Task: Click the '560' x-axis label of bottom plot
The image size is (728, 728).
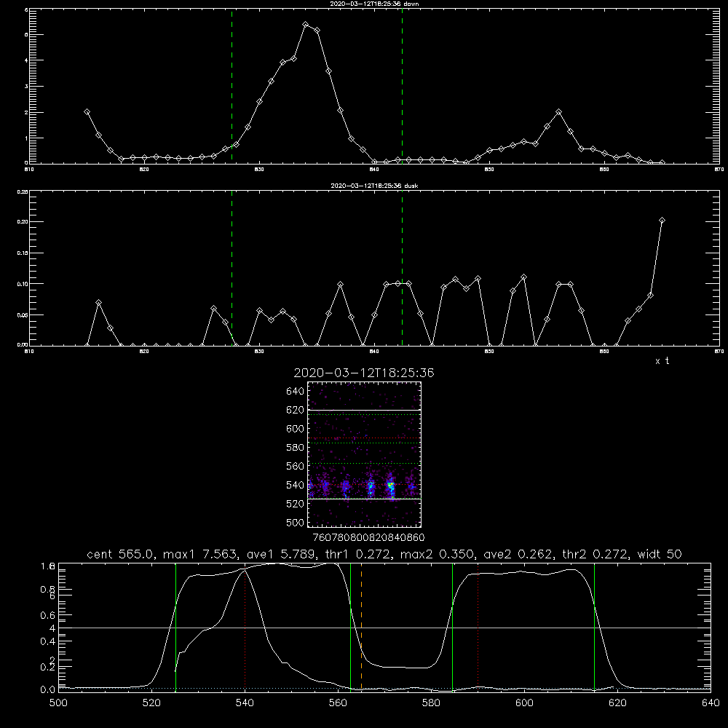Action: click(338, 703)
